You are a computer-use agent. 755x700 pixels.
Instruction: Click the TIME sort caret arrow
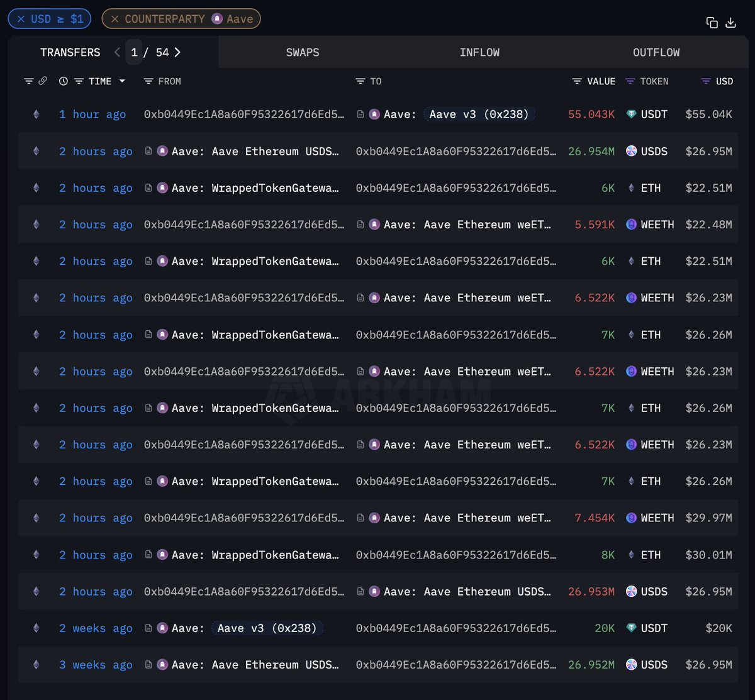click(122, 81)
